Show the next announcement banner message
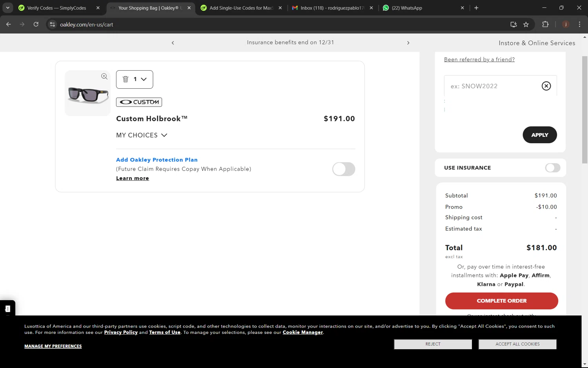 [408, 43]
